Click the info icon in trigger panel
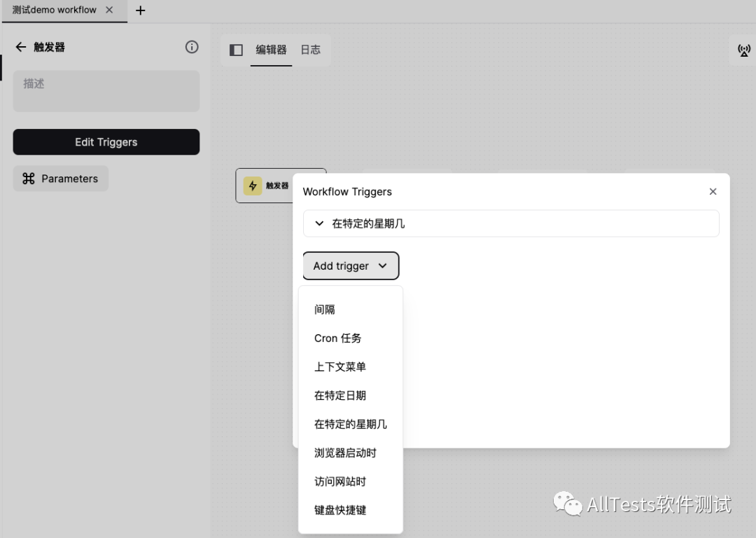The height and width of the screenshot is (538, 756). [x=192, y=47]
